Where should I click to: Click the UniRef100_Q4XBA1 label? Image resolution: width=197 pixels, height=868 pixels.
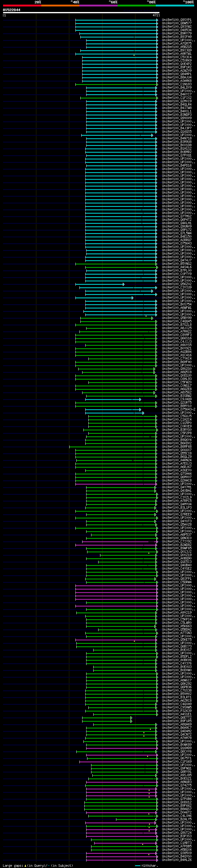click(176, 491)
